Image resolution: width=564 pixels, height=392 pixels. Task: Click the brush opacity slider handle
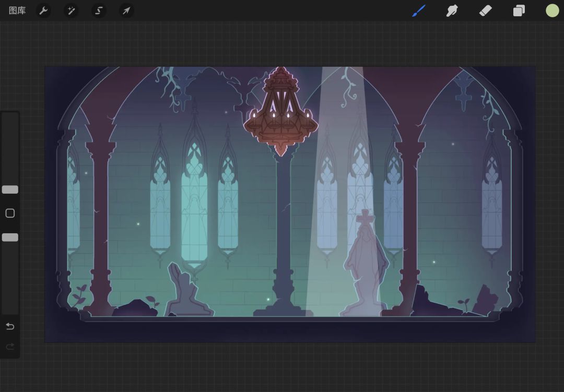(x=10, y=237)
